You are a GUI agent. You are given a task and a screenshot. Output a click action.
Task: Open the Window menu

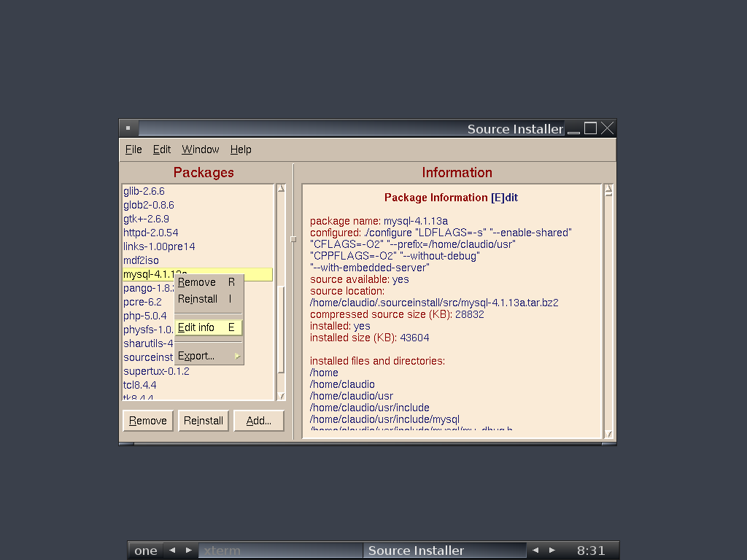[200, 149]
